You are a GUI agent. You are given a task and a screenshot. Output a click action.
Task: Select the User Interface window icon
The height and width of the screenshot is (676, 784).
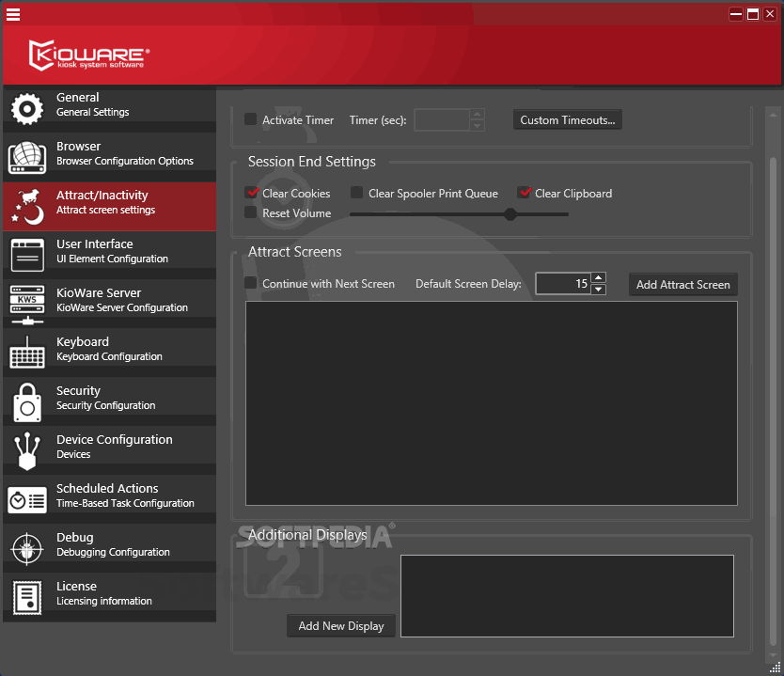coord(27,255)
